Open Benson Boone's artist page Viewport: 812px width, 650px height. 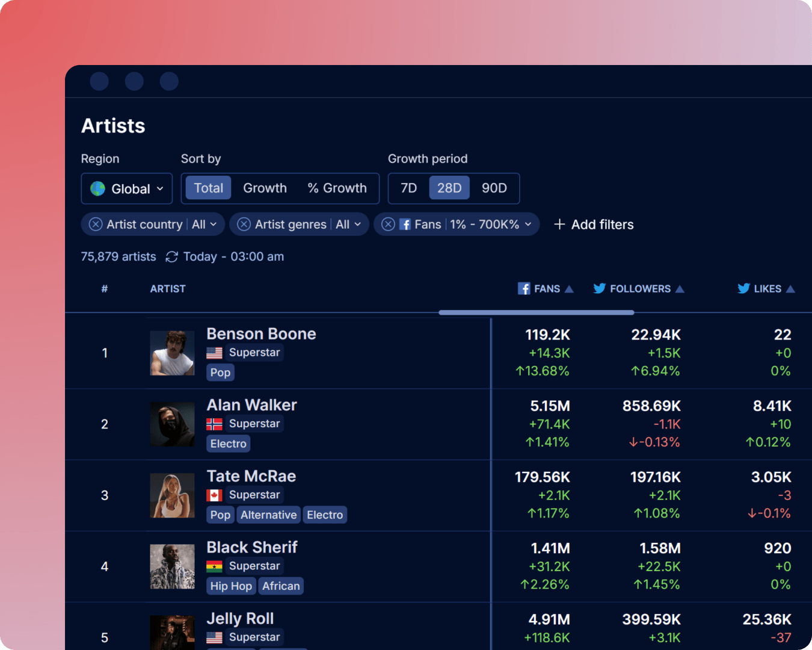(261, 333)
